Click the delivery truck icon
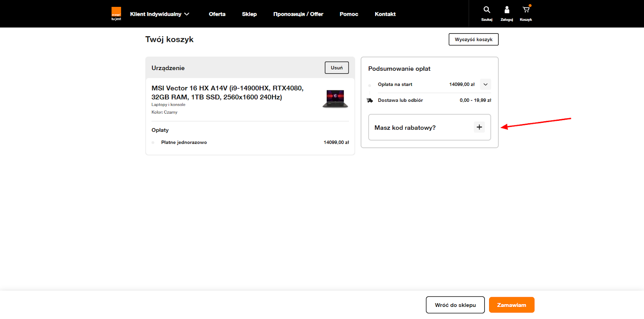Viewport: 644px width, 319px height. (x=369, y=100)
